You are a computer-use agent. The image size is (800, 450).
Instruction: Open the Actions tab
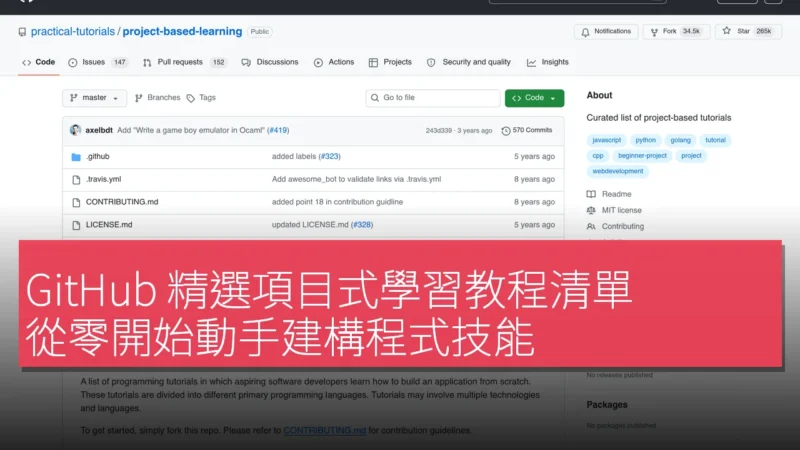[334, 62]
